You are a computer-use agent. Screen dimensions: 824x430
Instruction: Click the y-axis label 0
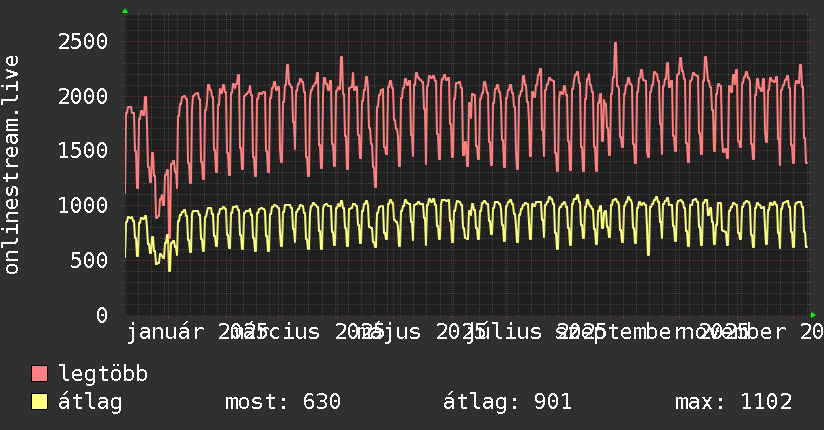102,315
